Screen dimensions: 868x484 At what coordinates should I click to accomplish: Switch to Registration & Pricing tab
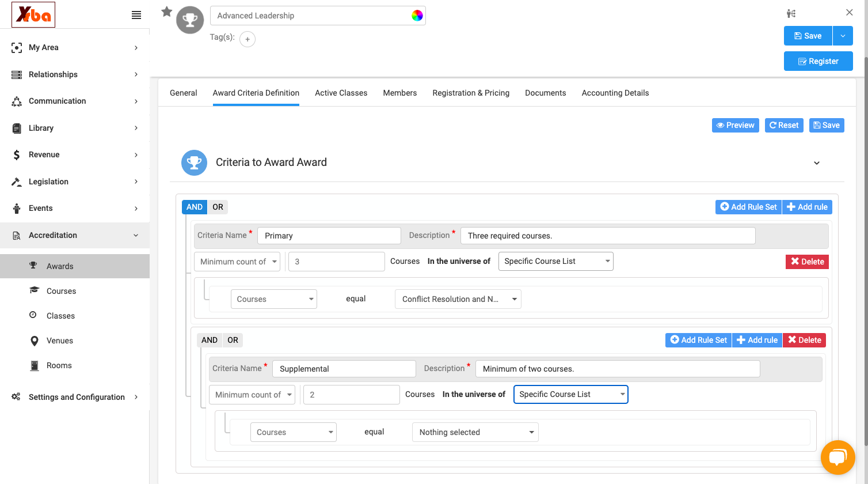click(x=471, y=93)
